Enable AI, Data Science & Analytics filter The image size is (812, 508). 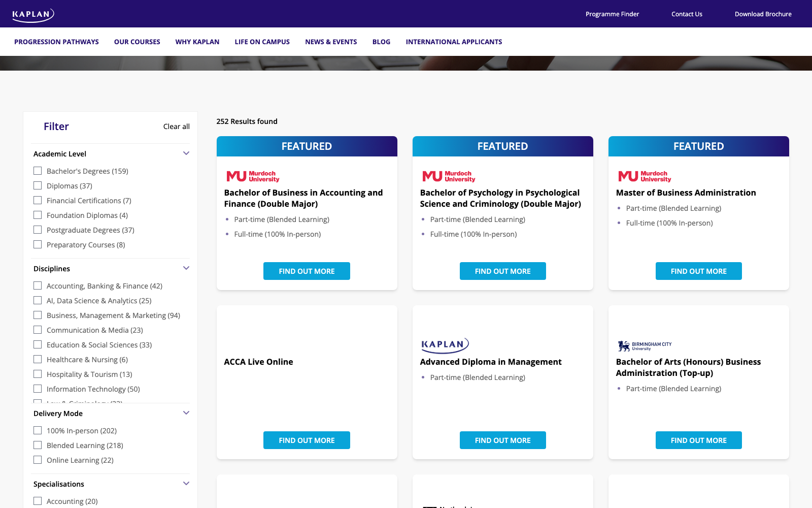tap(38, 300)
